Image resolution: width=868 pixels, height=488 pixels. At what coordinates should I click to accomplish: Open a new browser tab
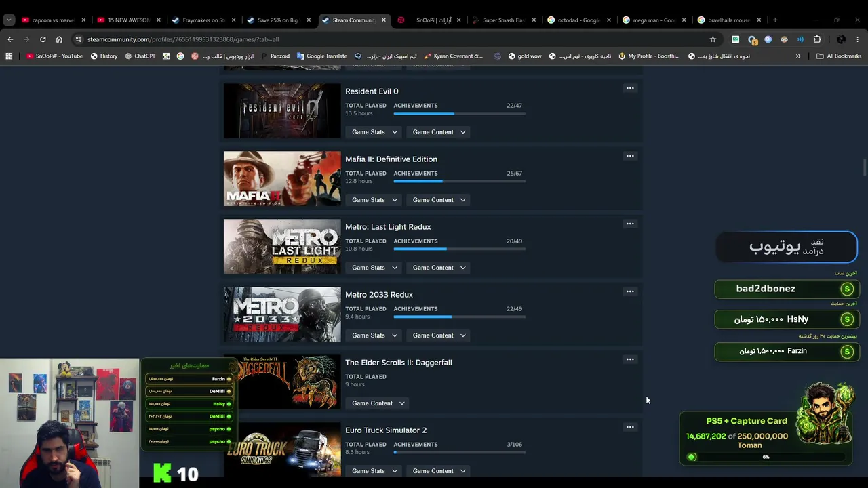click(x=775, y=20)
